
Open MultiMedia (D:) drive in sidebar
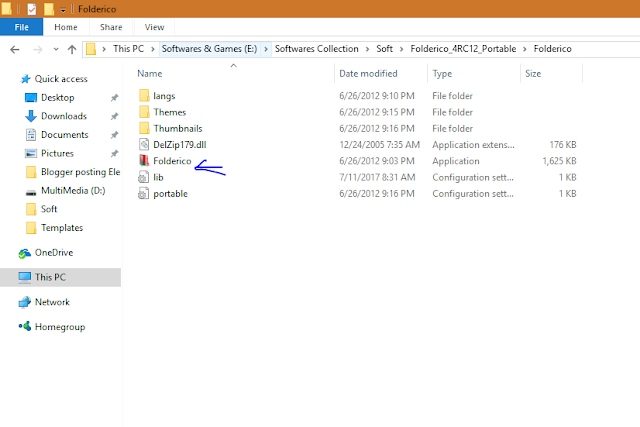(73, 191)
